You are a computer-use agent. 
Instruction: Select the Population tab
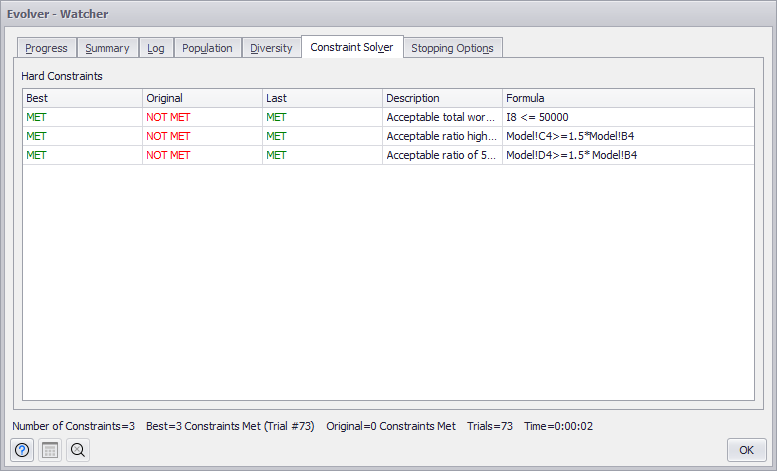tap(207, 48)
